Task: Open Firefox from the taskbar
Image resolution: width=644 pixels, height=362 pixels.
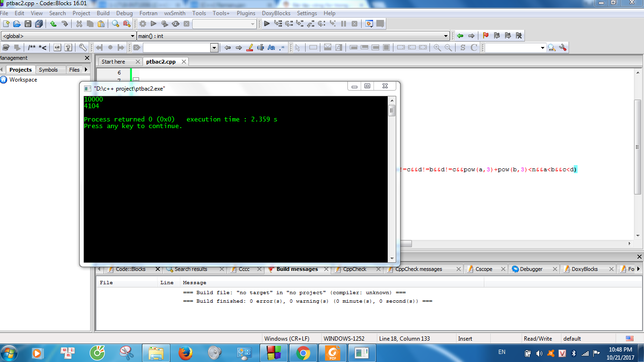Action: click(186, 353)
